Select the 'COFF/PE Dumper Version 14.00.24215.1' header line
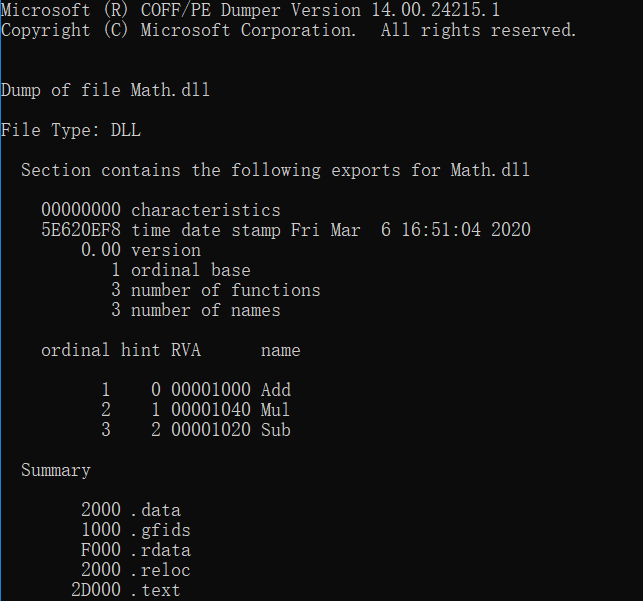The width and height of the screenshot is (643, 601). (251, 10)
